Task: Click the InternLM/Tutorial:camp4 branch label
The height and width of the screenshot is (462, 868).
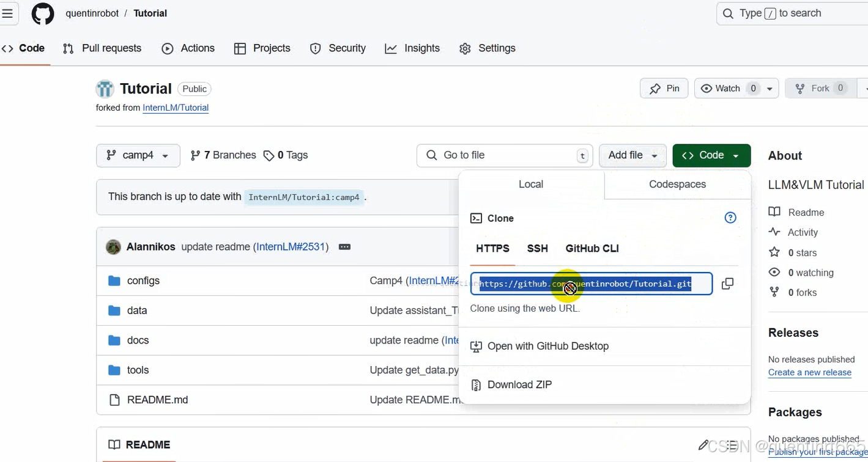Action: tap(304, 197)
